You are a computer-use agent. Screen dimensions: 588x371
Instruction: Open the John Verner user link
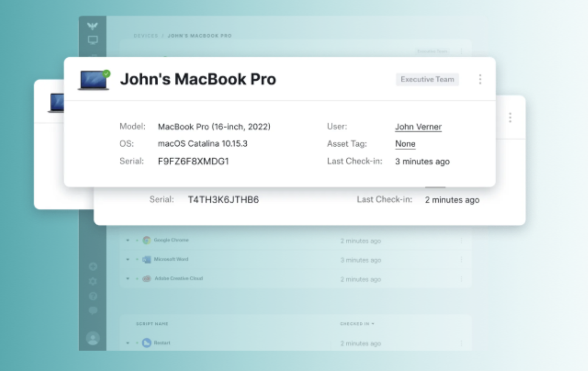pos(418,127)
